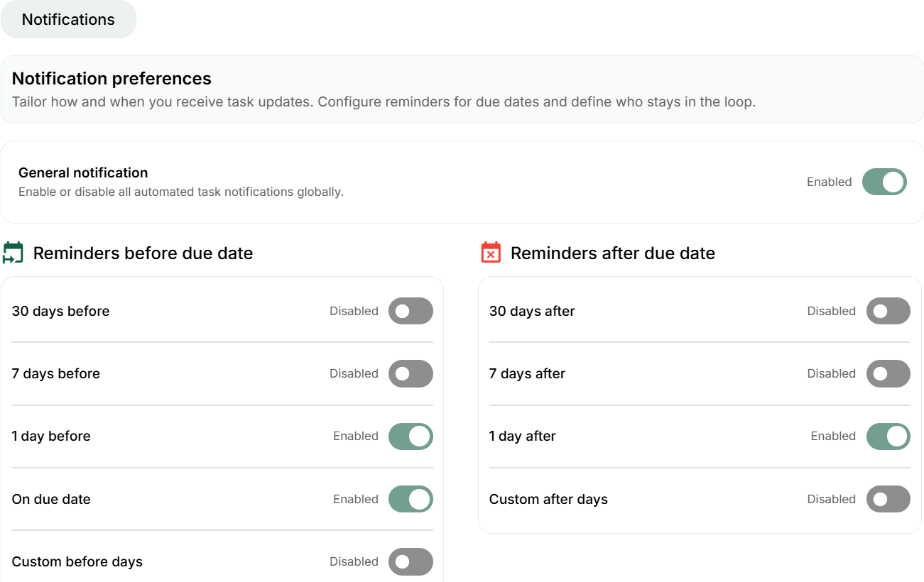The width and height of the screenshot is (924, 582).
Task: Disable the 1 day after reminder
Action: [888, 436]
